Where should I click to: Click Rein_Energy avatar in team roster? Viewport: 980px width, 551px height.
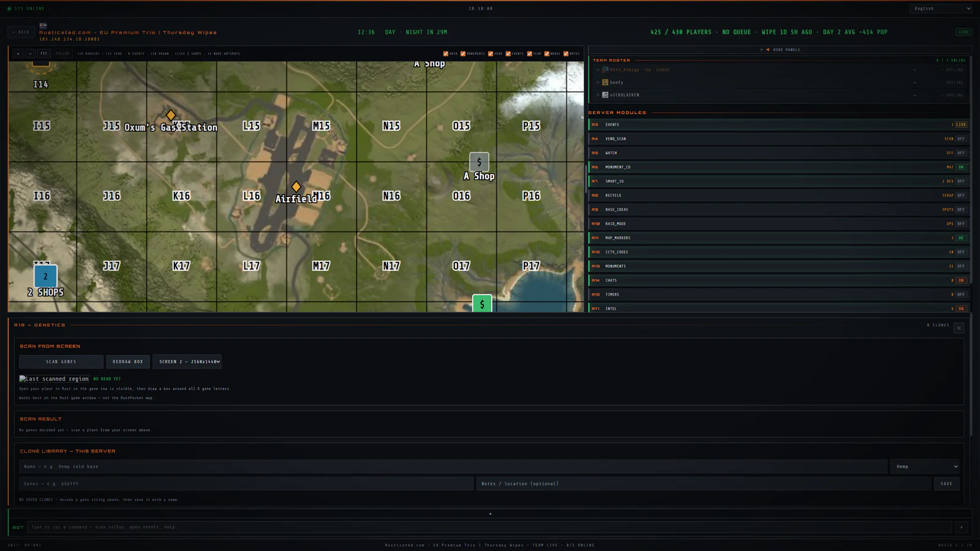[605, 70]
